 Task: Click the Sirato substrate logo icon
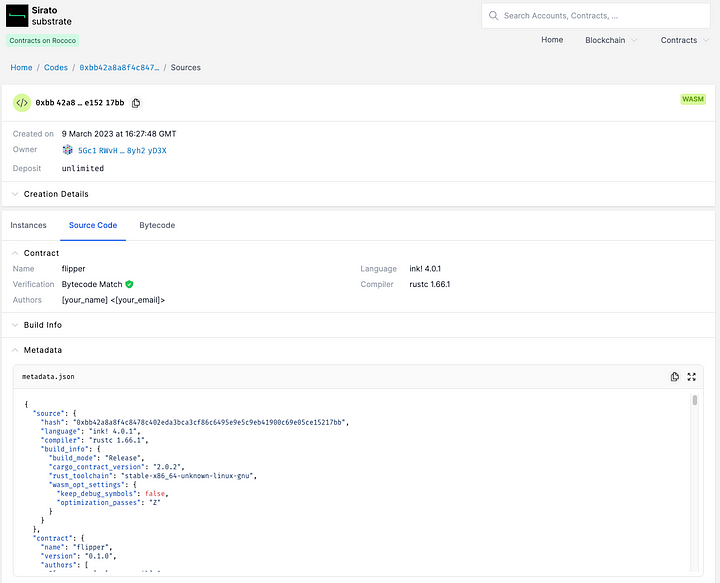(17, 15)
